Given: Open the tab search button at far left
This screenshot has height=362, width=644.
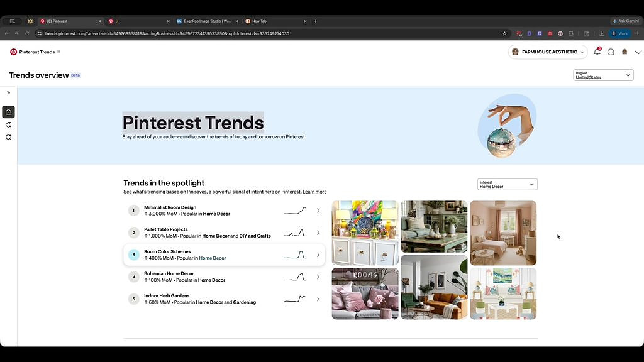Looking at the screenshot, I should (x=13, y=21).
